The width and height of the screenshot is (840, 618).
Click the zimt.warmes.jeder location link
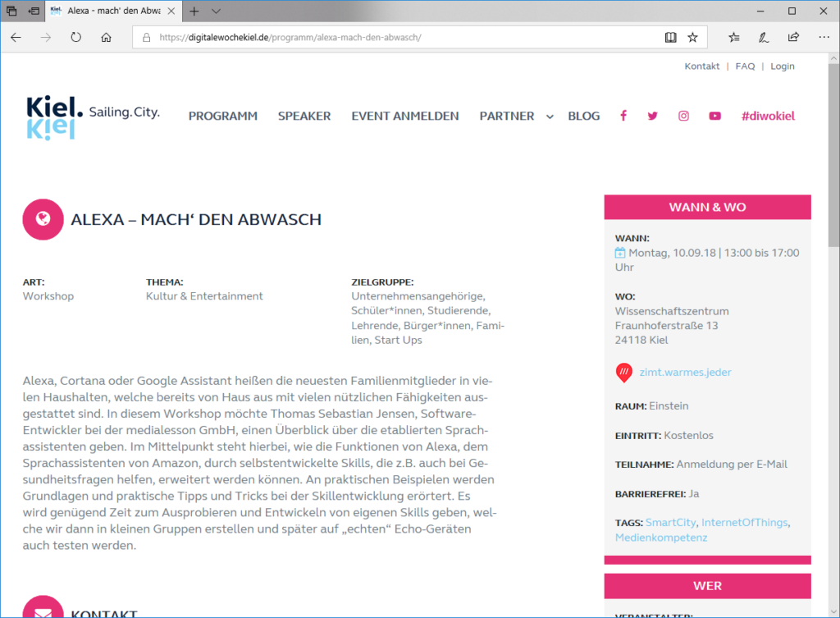click(685, 372)
